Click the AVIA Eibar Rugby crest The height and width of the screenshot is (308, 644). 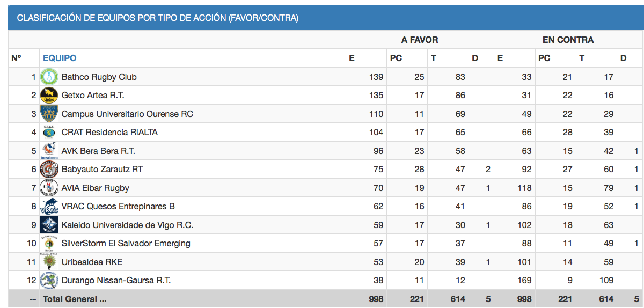click(49, 188)
